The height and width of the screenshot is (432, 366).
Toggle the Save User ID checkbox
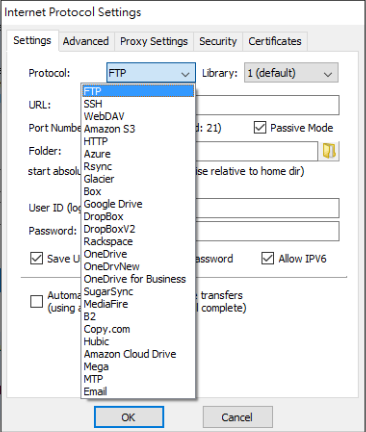coord(36,258)
